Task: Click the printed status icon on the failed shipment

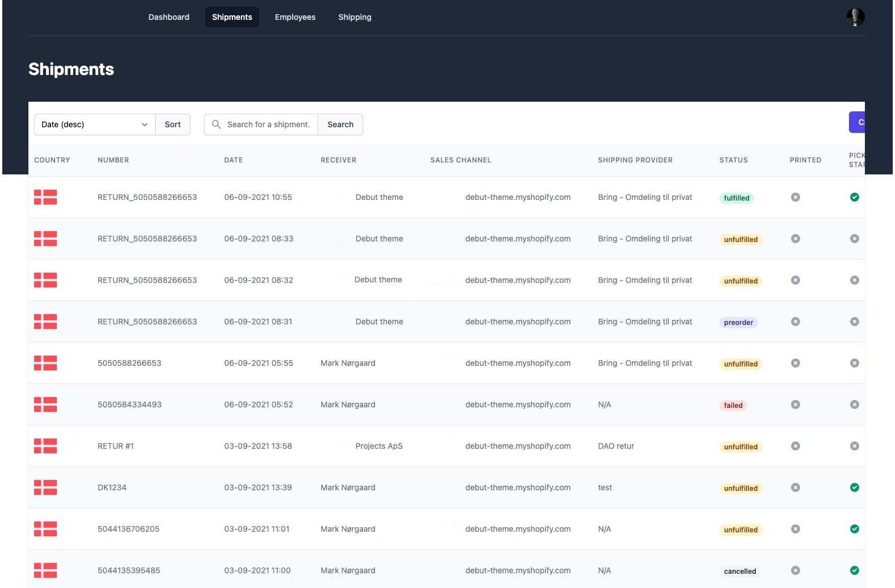Action: pyautogui.click(x=796, y=404)
